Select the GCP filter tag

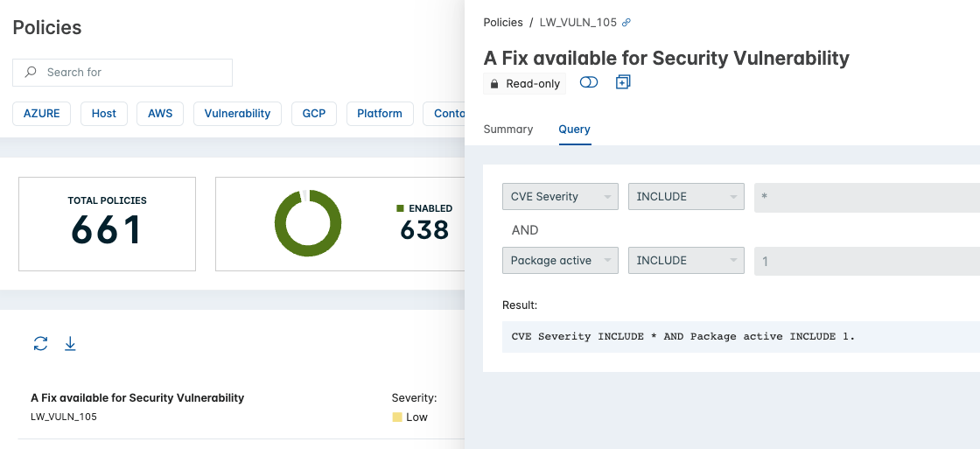click(314, 114)
